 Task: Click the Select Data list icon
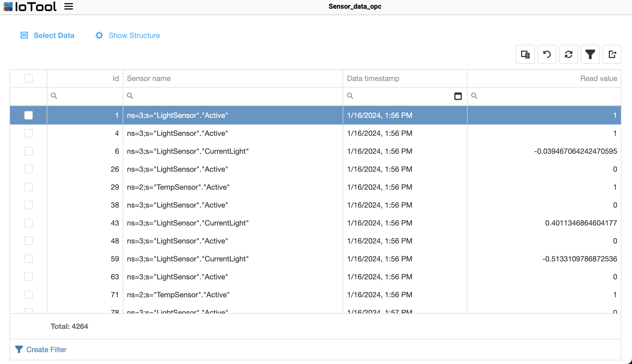[24, 35]
